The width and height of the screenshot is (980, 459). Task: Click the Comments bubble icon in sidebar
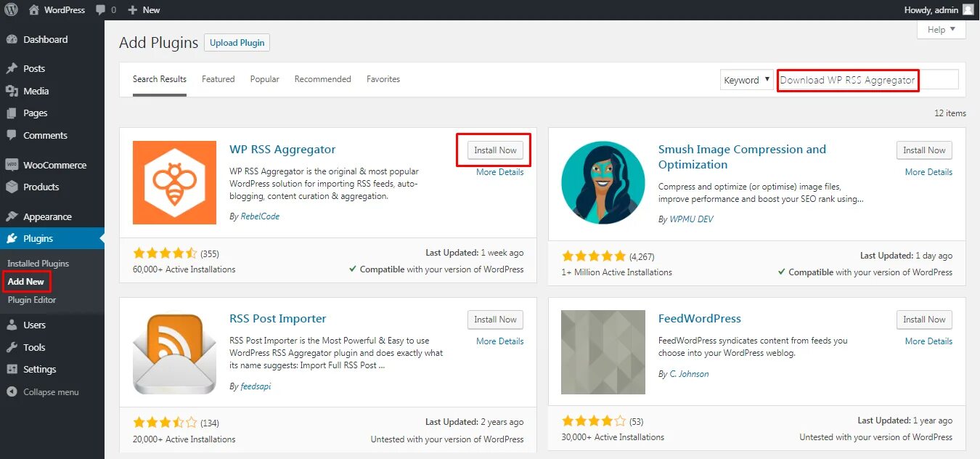pos(12,135)
